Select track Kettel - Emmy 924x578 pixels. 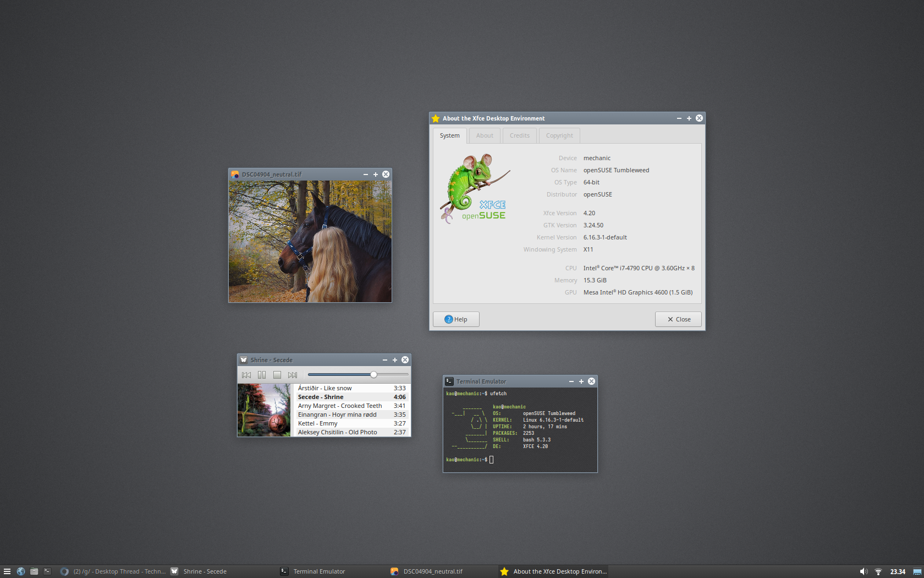[x=352, y=423]
